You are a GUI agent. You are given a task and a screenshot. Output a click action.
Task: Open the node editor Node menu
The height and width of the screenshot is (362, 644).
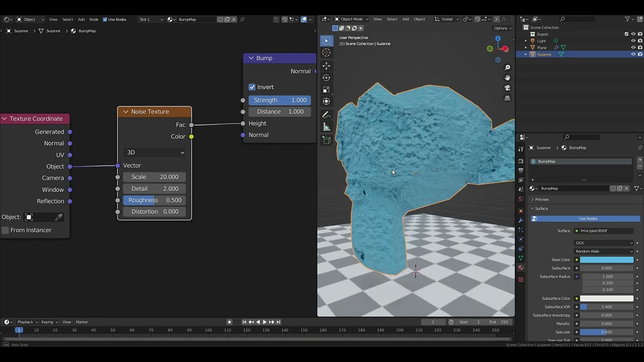point(94,20)
